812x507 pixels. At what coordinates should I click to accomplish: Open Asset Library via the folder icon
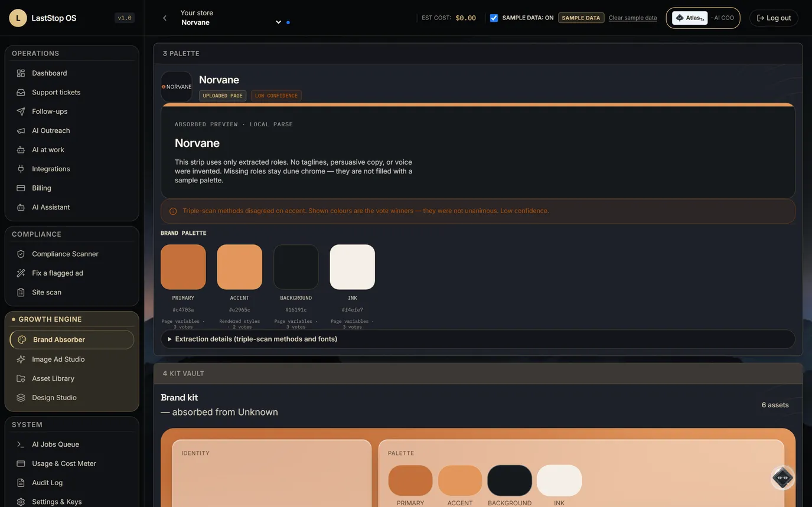point(21,378)
